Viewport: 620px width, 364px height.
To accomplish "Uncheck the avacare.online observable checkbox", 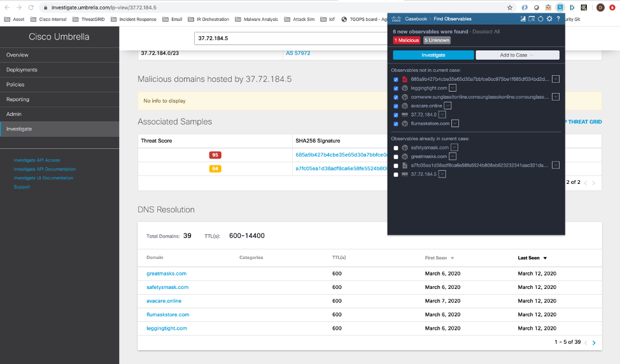I will [x=396, y=106].
